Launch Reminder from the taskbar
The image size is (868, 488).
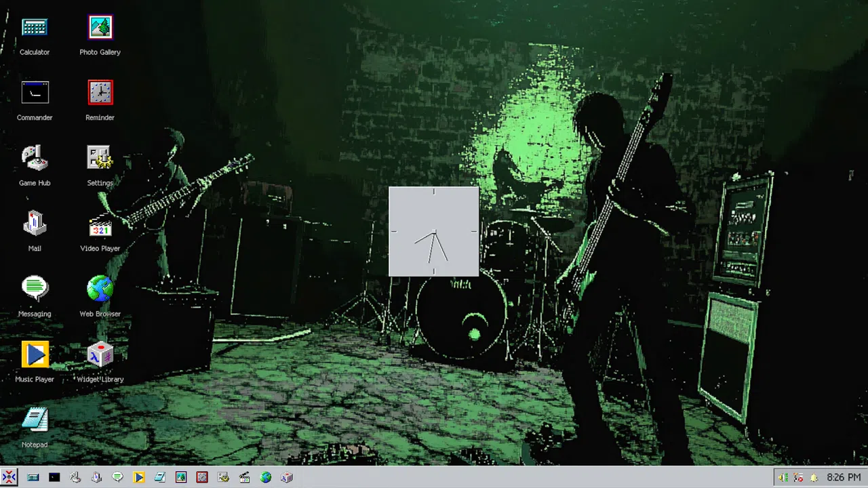201,477
